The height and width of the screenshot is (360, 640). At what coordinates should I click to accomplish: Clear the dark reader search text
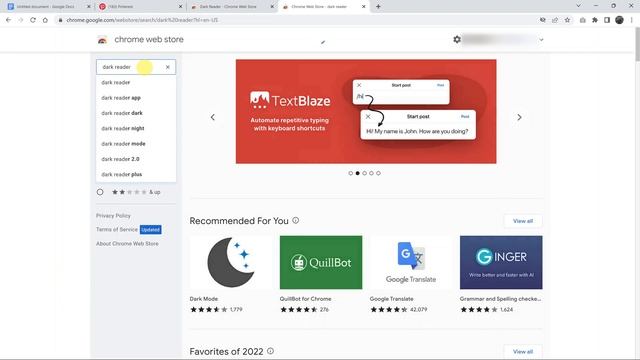pyautogui.click(x=167, y=67)
